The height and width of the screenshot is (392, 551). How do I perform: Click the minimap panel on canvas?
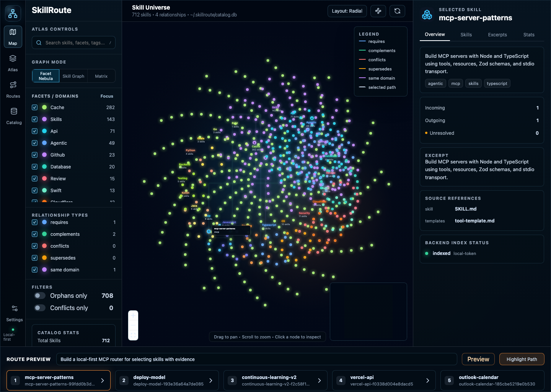368,311
